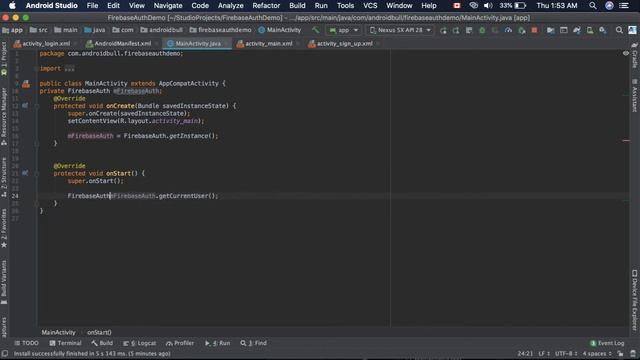Open the Logcat tool window button
Image resolution: width=640 pixels, height=360 pixels.
[139, 343]
